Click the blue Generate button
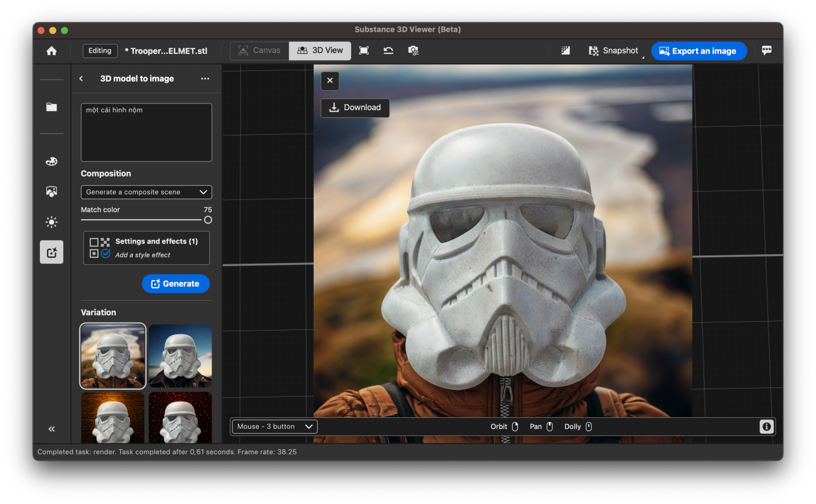The width and height of the screenshot is (816, 504). 175,284
